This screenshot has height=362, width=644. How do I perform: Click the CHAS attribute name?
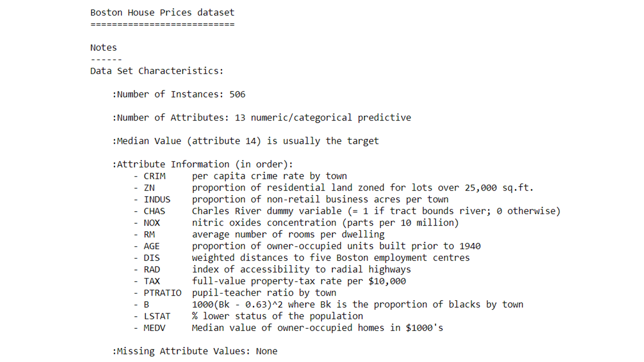pyautogui.click(x=154, y=211)
